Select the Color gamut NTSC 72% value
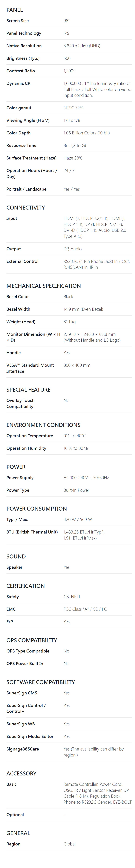 [x=73, y=108]
